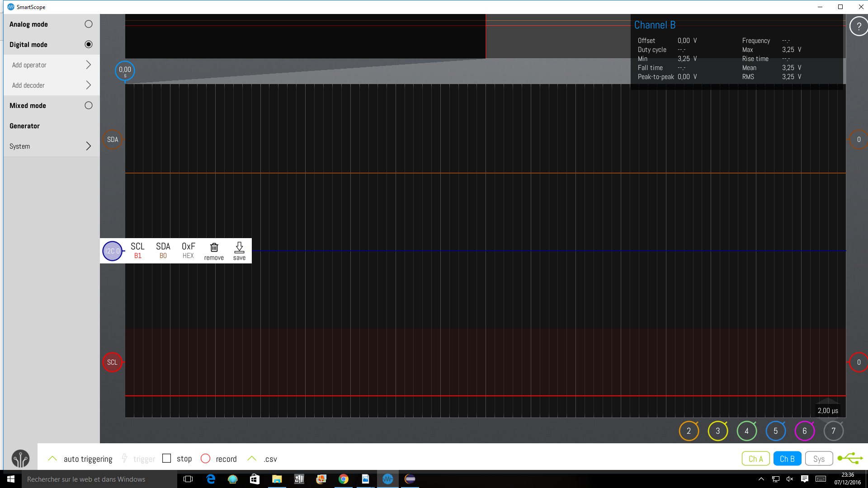
Task: Enable digital channel 2 circle
Action: point(689,431)
